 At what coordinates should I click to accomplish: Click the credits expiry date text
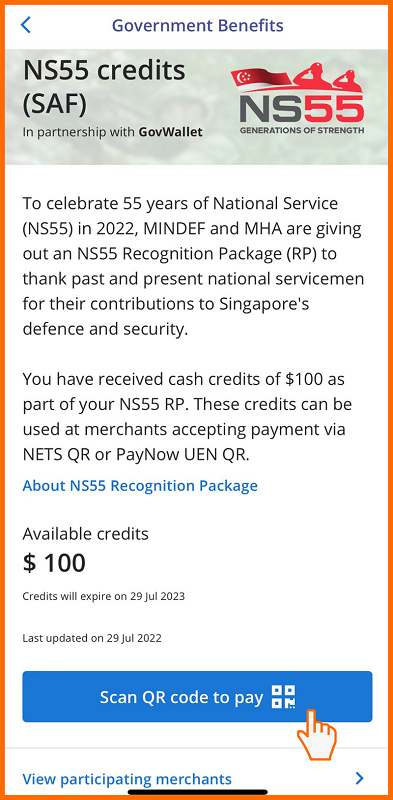104,596
